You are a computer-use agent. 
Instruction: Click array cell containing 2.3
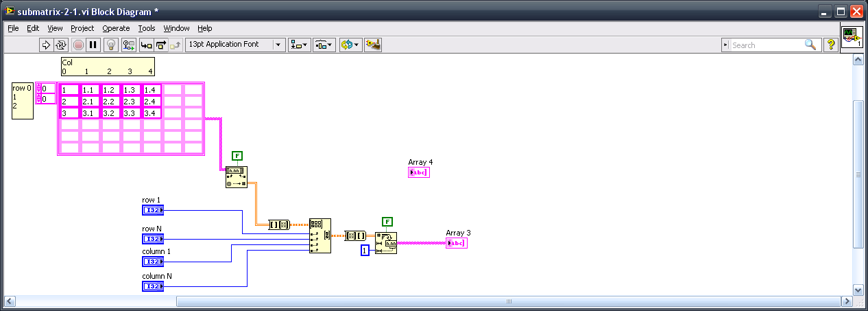coord(132,102)
